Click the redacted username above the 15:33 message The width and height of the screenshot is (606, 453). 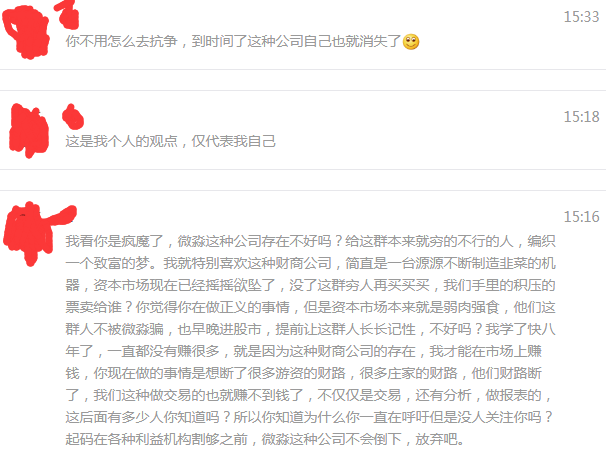[x=67, y=14]
